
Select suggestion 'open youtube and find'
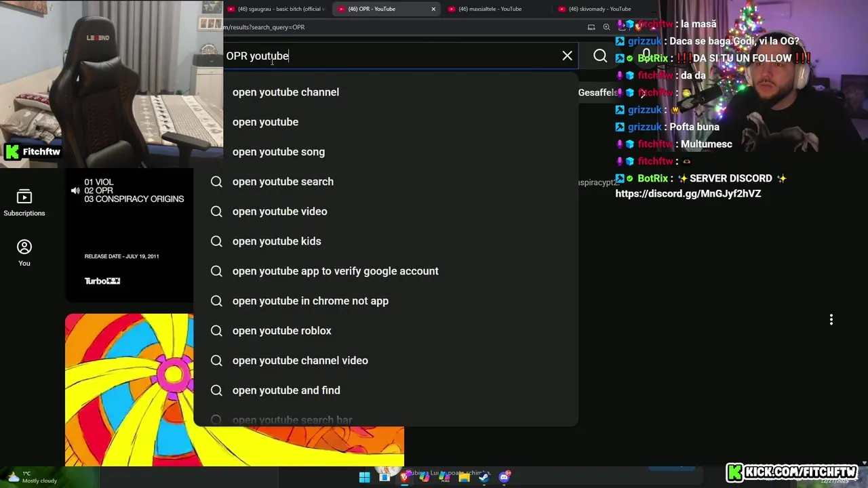[x=386, y=390]
